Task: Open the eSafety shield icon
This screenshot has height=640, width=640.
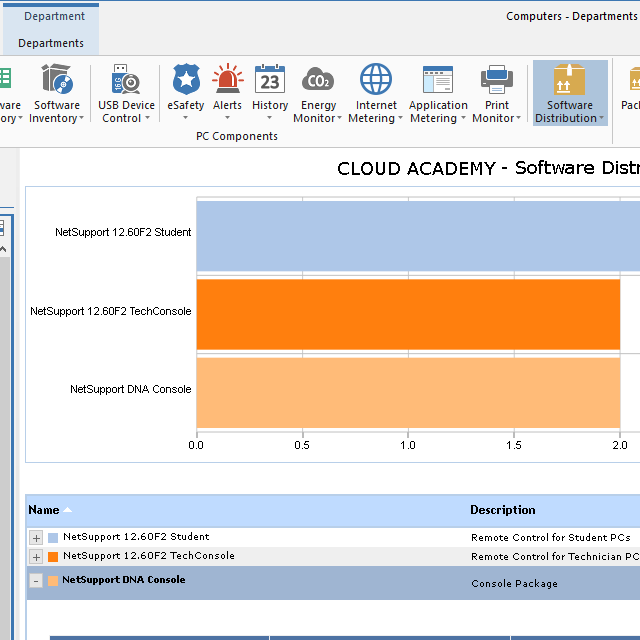Action: (x=186, y=79)
